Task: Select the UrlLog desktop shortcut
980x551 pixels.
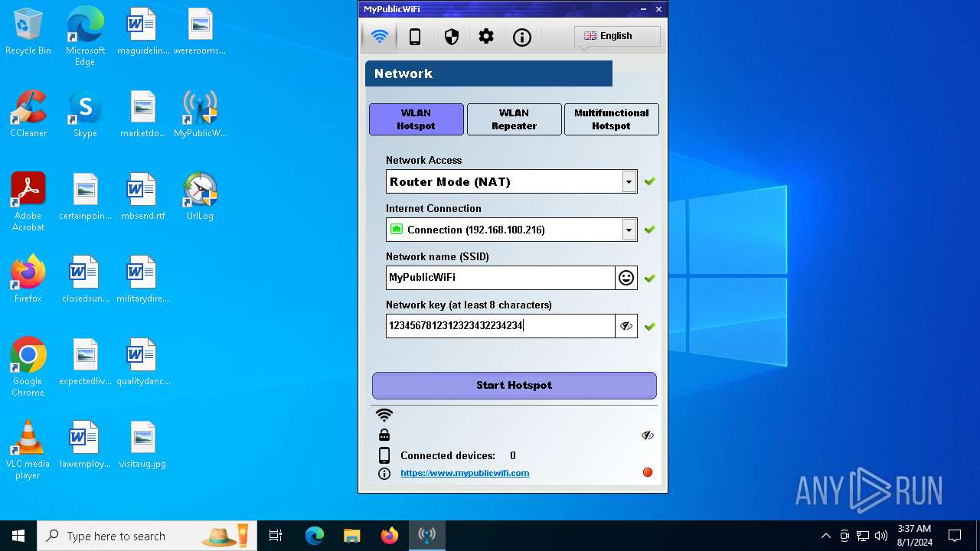Action: (x=200, y=197)
